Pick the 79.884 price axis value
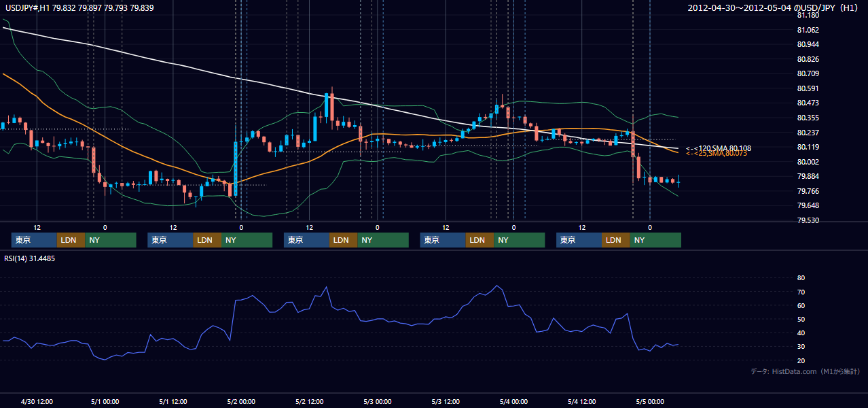Viewport: 868px width, 408px height. pos(808,176)
